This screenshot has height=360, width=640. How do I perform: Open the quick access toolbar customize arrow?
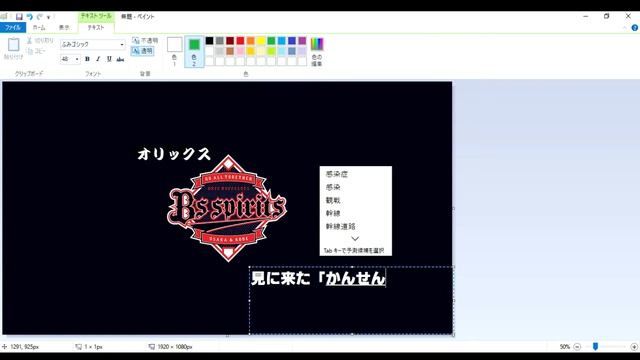(x=49, y=17)
